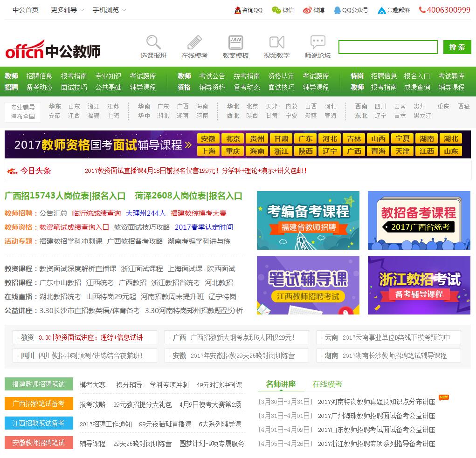The height and width of the screenshot is (458, 476).
Task: Click 山东 button on the purple banner
Action: 451,151
